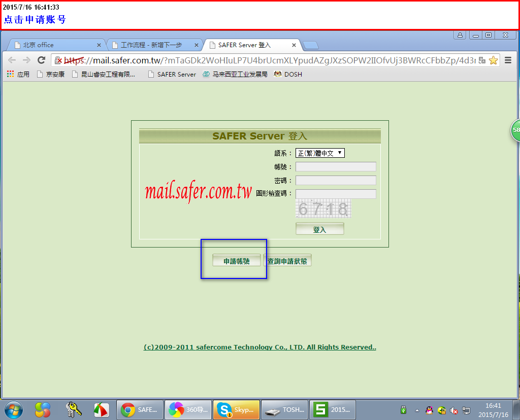Screen dimensions: 520x420
Task: Click the browser back arrow
Action: pos(12,60)
